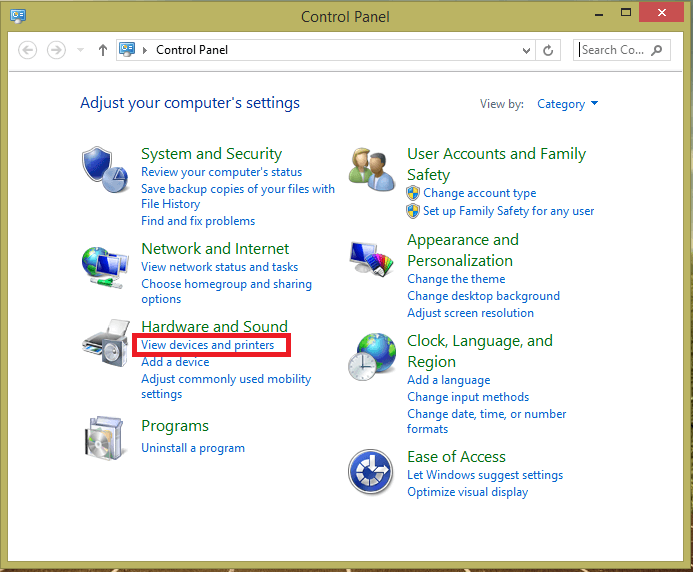Click Uninstall a program

[x=193, y=448]
